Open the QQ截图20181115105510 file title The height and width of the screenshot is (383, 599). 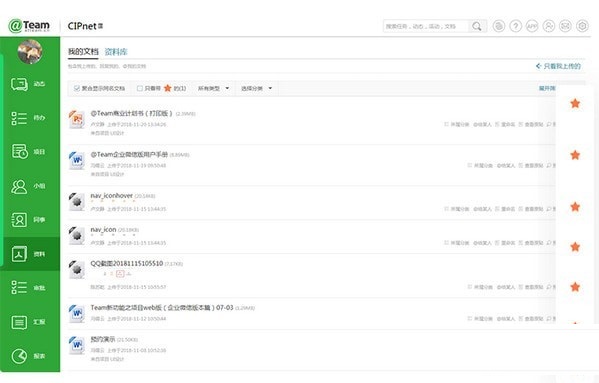[127, 263]
